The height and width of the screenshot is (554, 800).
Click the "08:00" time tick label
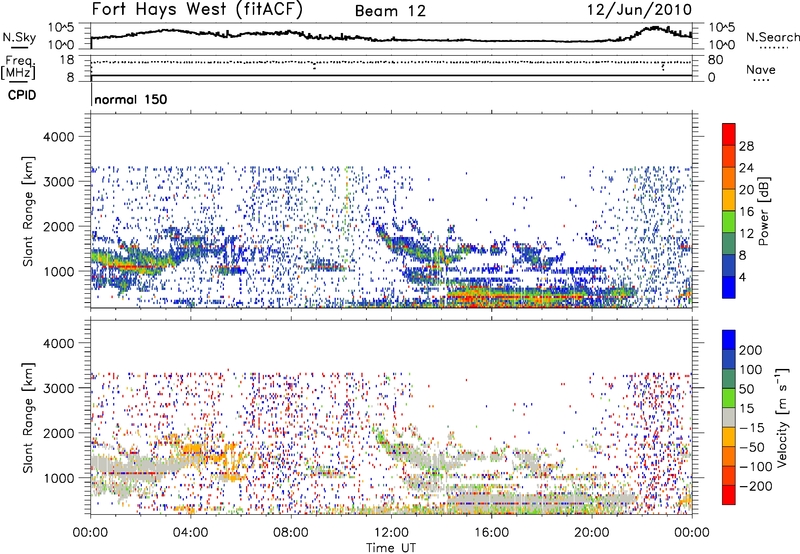(x=291, y=533)
